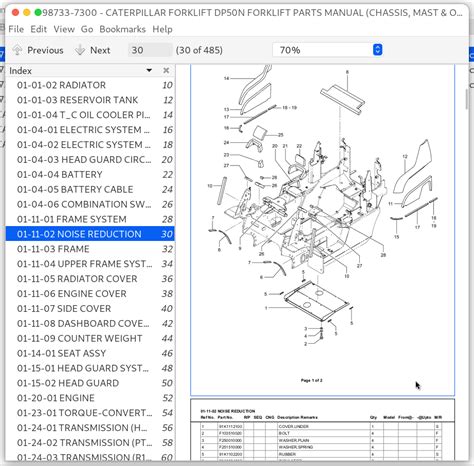Open the View menu
This screenshot has width=474, height=466.
(64, 29)
